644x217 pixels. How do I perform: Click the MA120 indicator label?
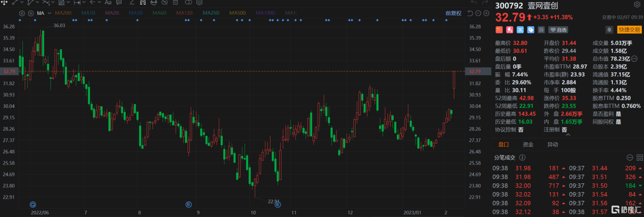coord(185,13)
